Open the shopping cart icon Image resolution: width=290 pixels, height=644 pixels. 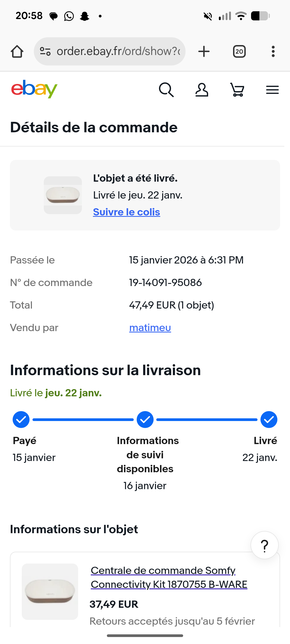[x=237, y=90]
